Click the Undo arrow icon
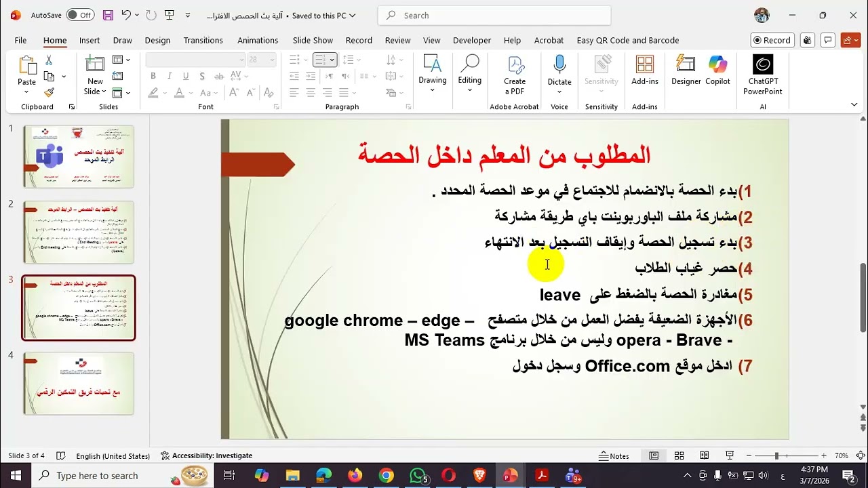This screenshot has height=488, width=868. click(x=126, y=15)
